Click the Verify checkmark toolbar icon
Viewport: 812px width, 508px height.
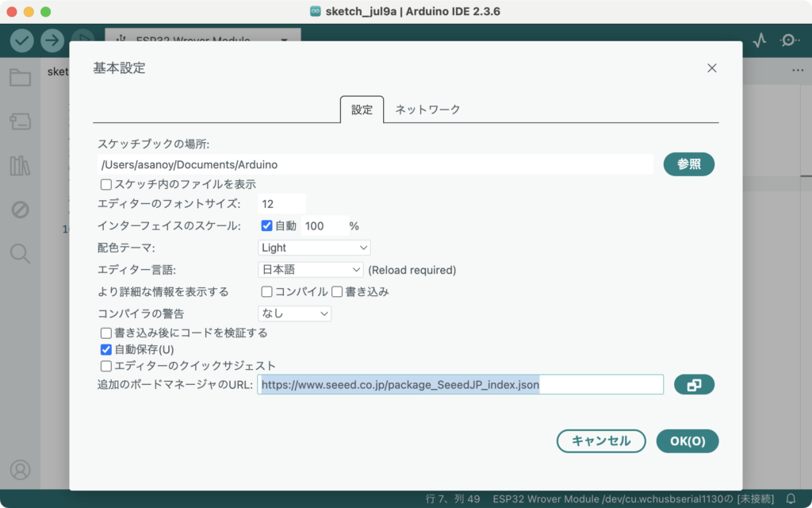[21, 40]
